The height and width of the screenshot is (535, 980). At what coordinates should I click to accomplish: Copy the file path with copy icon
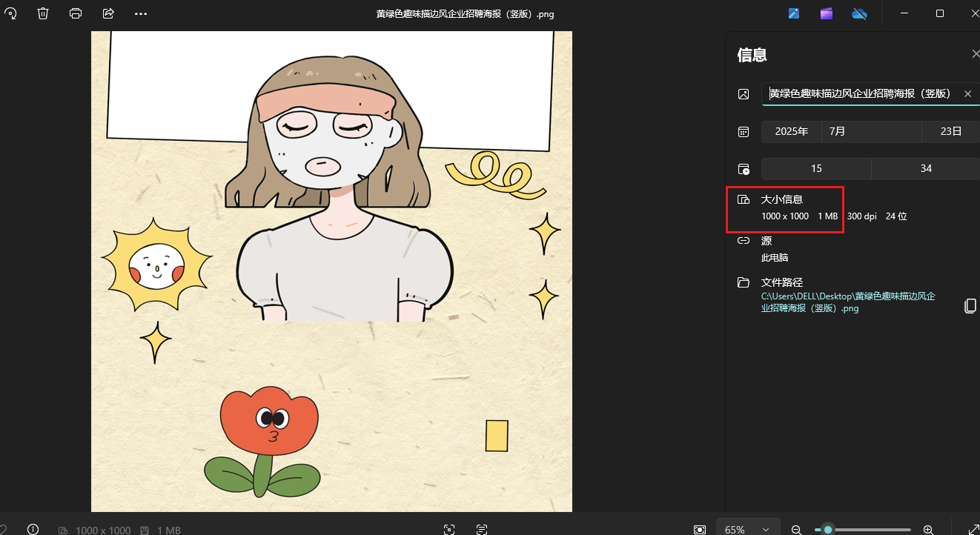click(x=970, y=306)
